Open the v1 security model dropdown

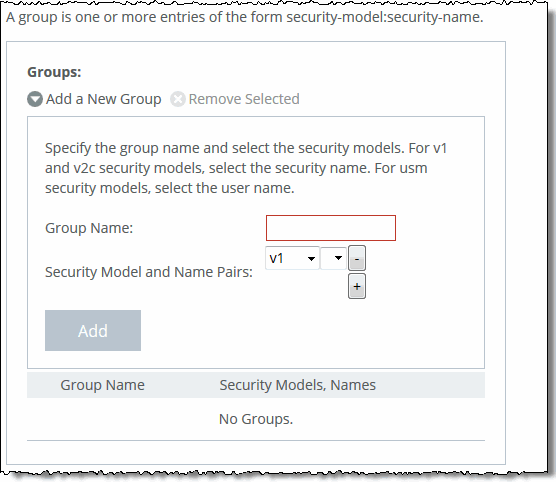point(292,258)
